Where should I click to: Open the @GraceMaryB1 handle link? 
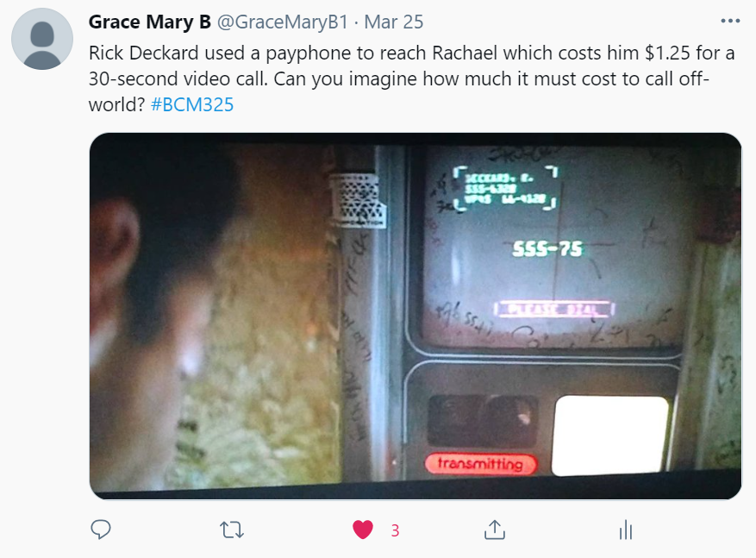(282, 22)
